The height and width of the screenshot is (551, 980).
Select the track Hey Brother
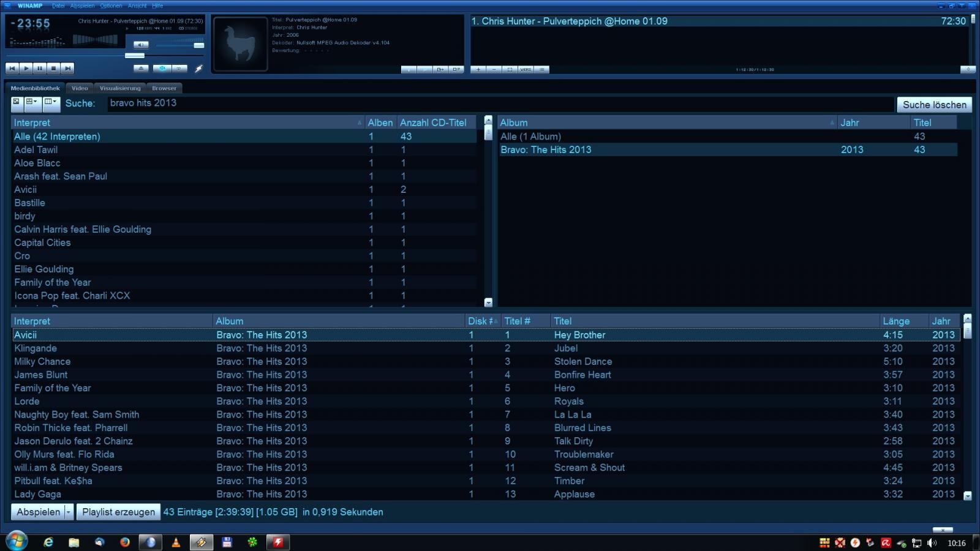coord(484,335)
